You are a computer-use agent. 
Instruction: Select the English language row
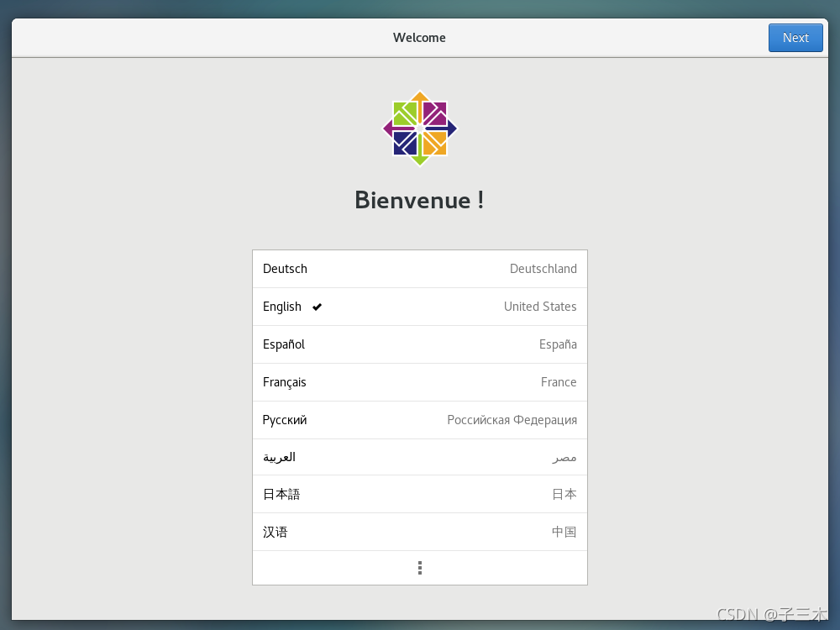coord(419,307)
